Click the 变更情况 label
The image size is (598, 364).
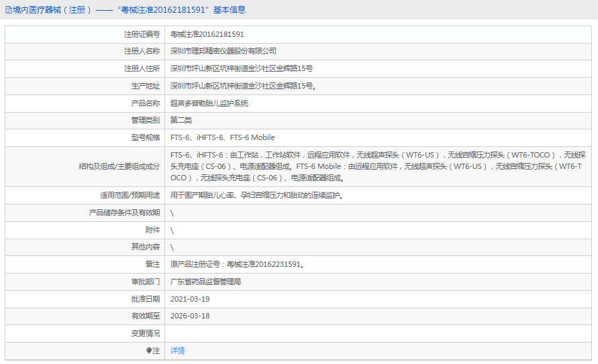[146, 334]
